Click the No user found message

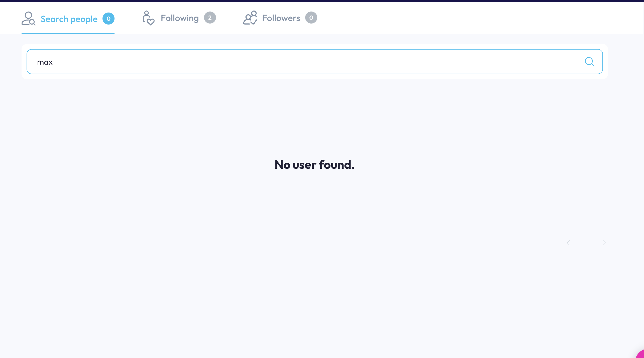[314, 165]
